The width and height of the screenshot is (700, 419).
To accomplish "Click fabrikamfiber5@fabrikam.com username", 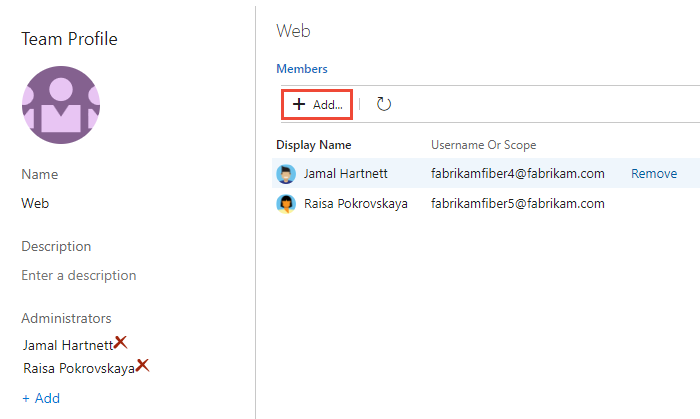I will click(x=517, y=203).
